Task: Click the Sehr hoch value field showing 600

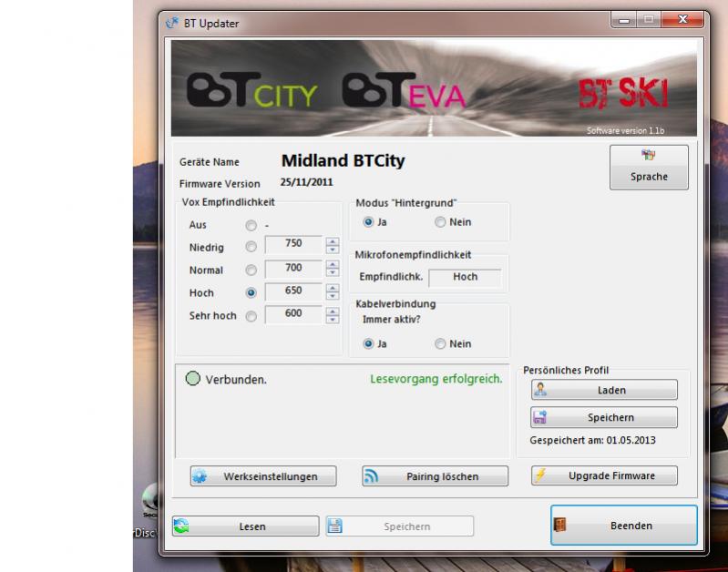Action: point(293,314)
